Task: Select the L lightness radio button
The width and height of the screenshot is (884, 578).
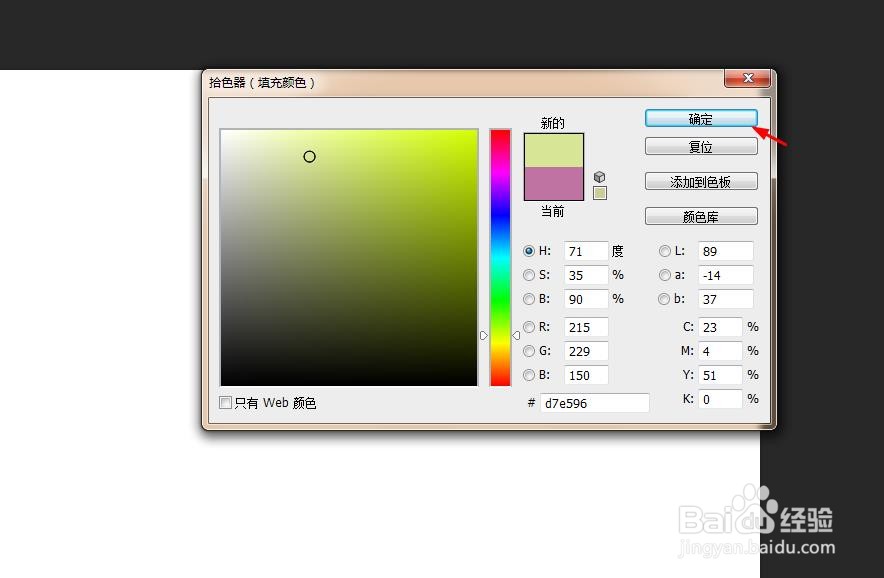Action: pyautogui.click(x=665, y=251)
